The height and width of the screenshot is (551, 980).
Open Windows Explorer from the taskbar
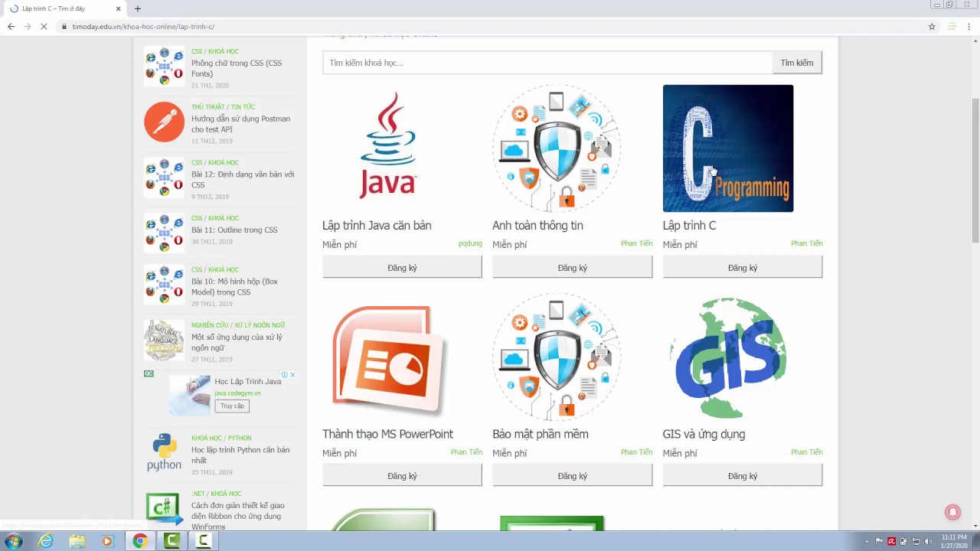(77, 542)
